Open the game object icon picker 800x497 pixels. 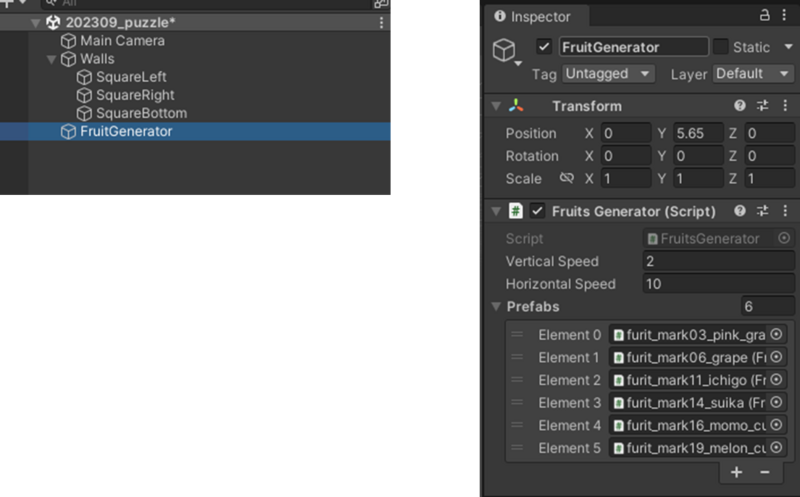coord(507,52)
